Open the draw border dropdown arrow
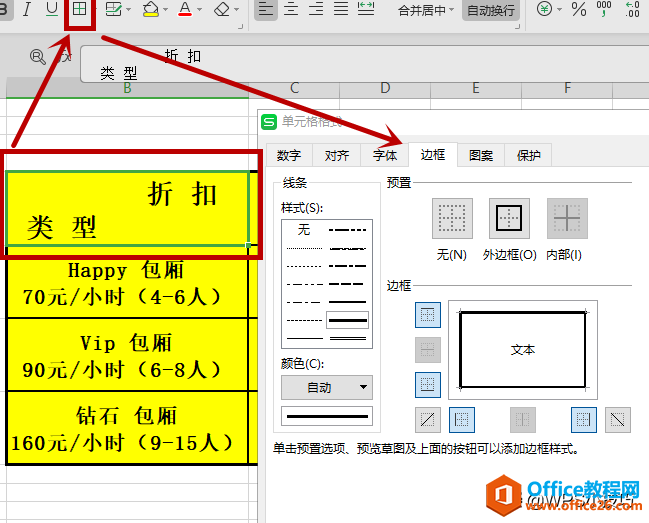649x523 pixels. coord(128,10)
